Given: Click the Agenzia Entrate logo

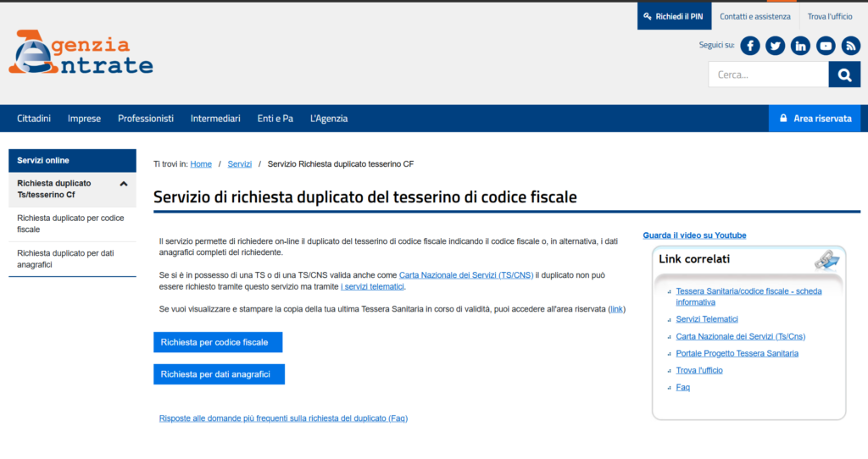Looking at the screenshot, I should coord(81,52).
